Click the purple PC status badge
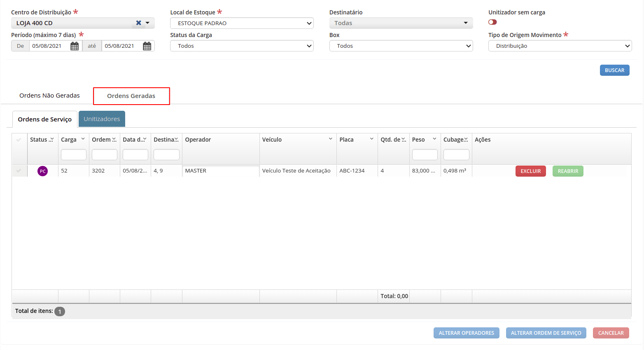Image resolution: width=644 pixels, height=350 pixels. click(x=43, y=171)
